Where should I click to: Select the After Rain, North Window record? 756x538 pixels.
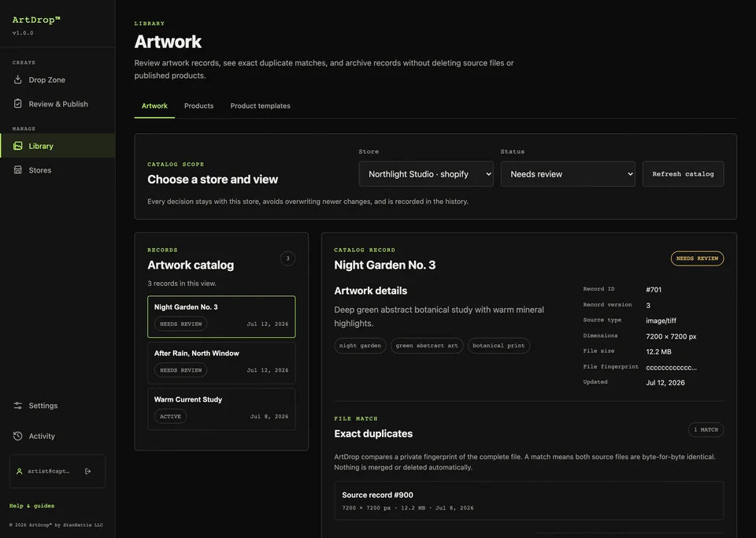[x=221, y=363]
